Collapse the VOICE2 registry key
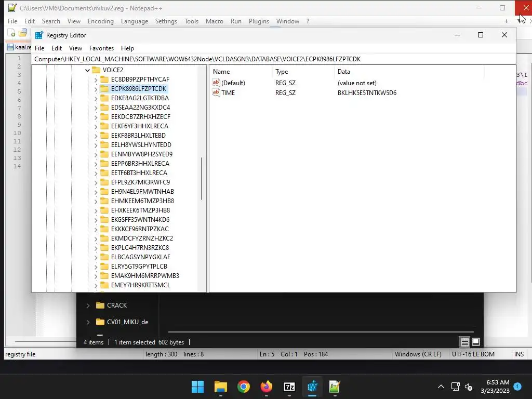The height and width of the screenshot is (399, 532). click(x=87, y=70)
